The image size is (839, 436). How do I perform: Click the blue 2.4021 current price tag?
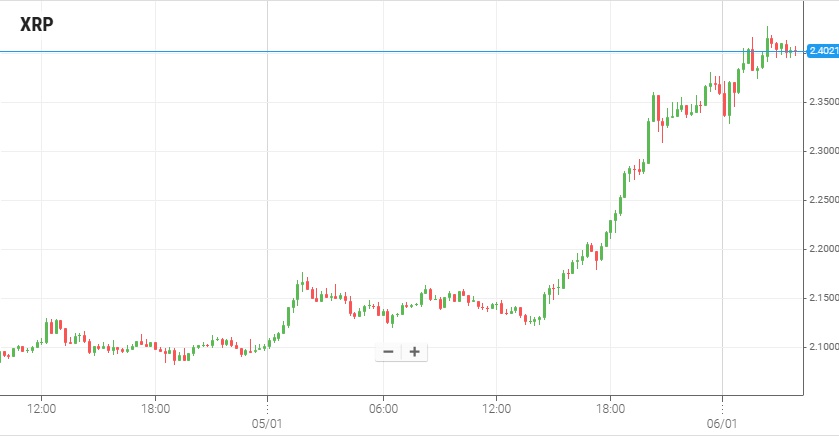[x=822, y=51]
